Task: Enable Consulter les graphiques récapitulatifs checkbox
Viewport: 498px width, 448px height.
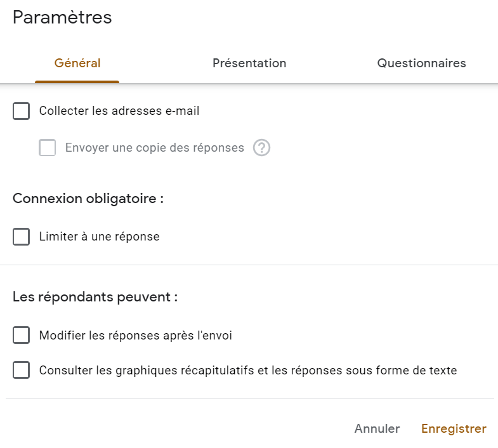Action: (22, 370)
